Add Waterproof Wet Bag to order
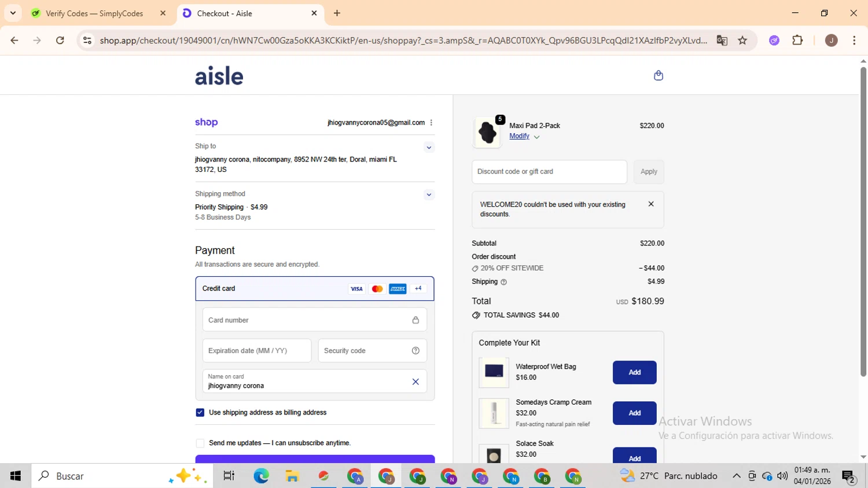 click(x=635, y=372)
